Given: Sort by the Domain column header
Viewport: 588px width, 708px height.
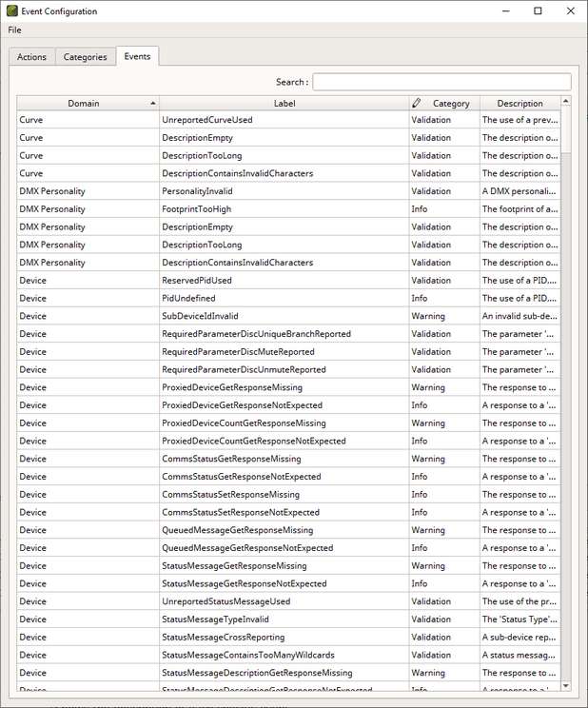Looking at the screenshot, I should click(x=88, y=104).
